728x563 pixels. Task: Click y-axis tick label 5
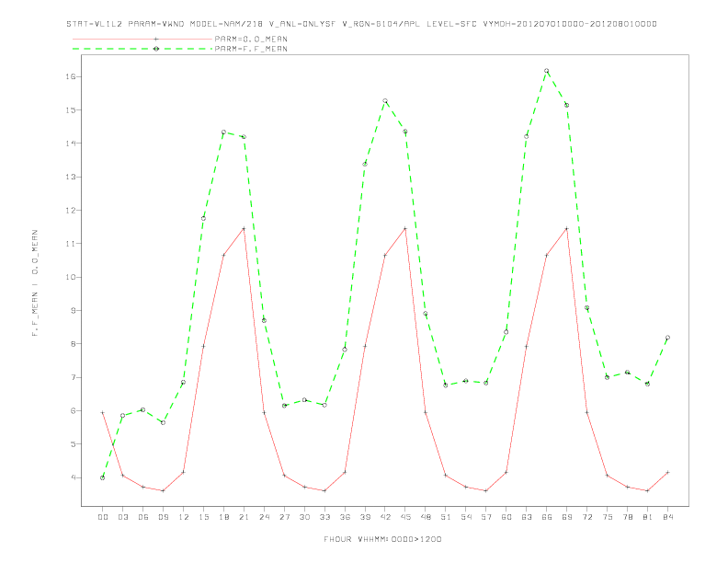(x=73, y=444)
